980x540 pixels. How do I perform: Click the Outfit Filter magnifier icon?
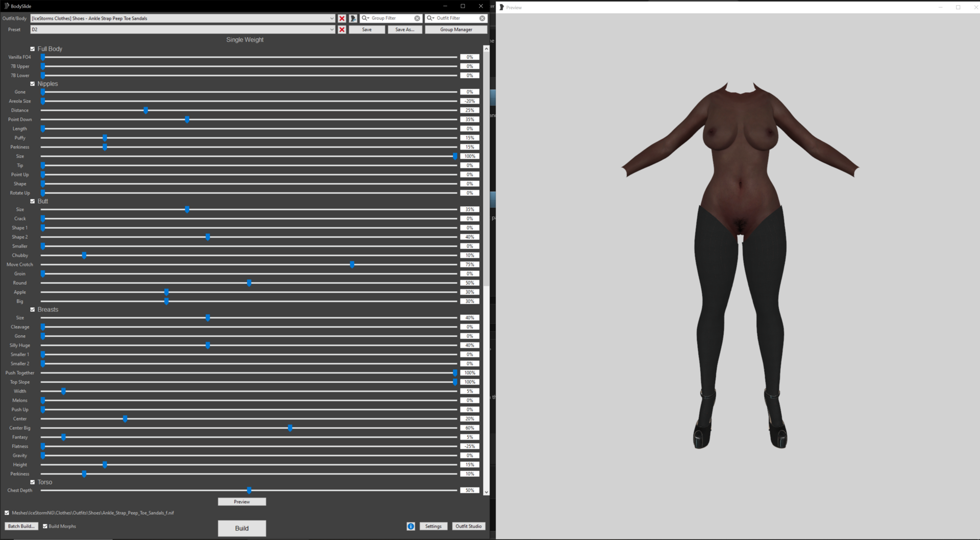(x=431, y=18)
